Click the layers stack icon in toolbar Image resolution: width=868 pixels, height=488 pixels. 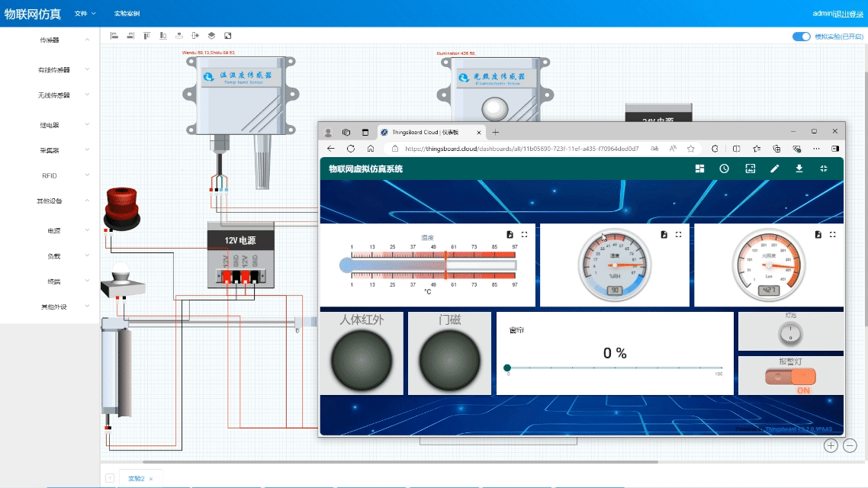(x=211, y=36)
